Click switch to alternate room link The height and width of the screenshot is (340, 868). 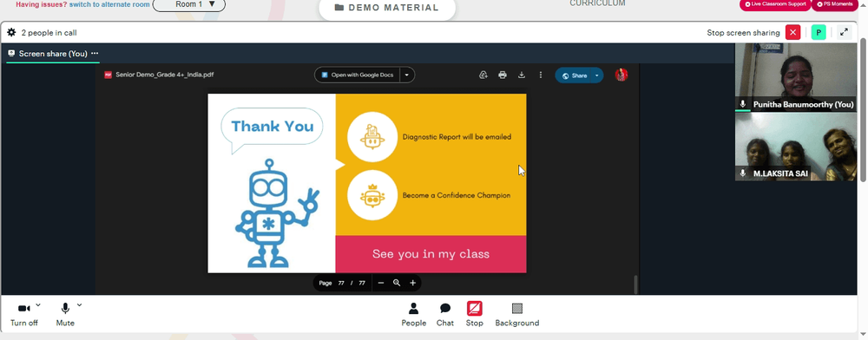pyautogui.click(x=109, y=4)
